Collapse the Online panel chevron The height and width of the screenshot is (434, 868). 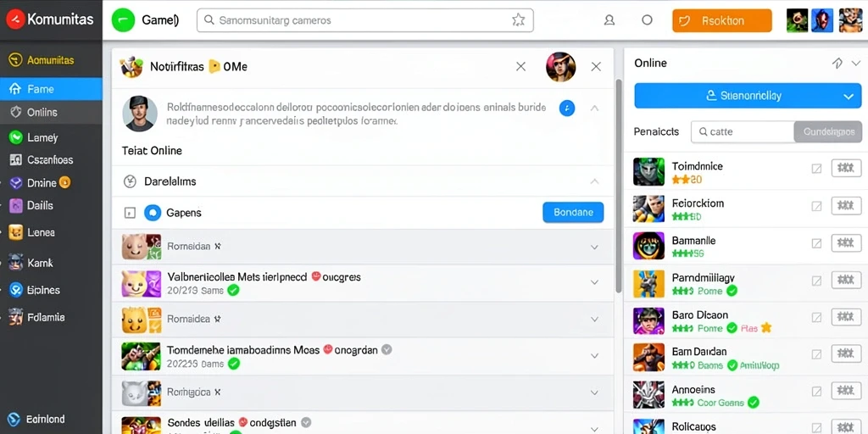(x=856, y=63)
